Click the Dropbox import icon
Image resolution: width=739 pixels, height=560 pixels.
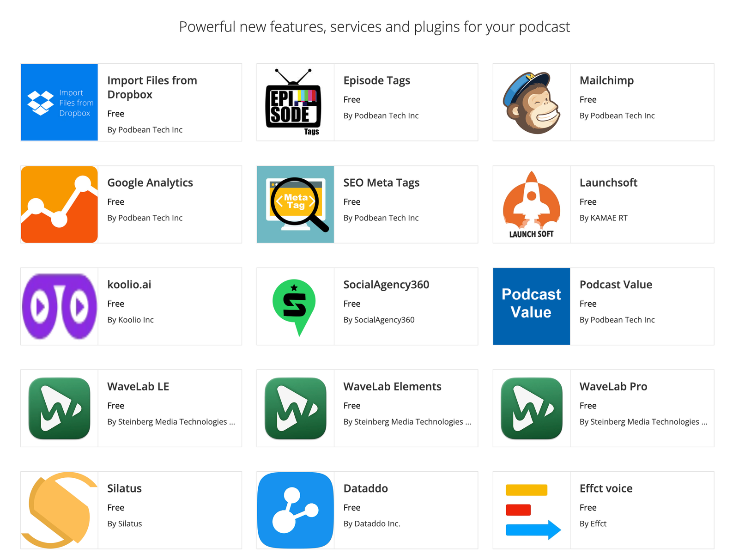coord(59,102)
